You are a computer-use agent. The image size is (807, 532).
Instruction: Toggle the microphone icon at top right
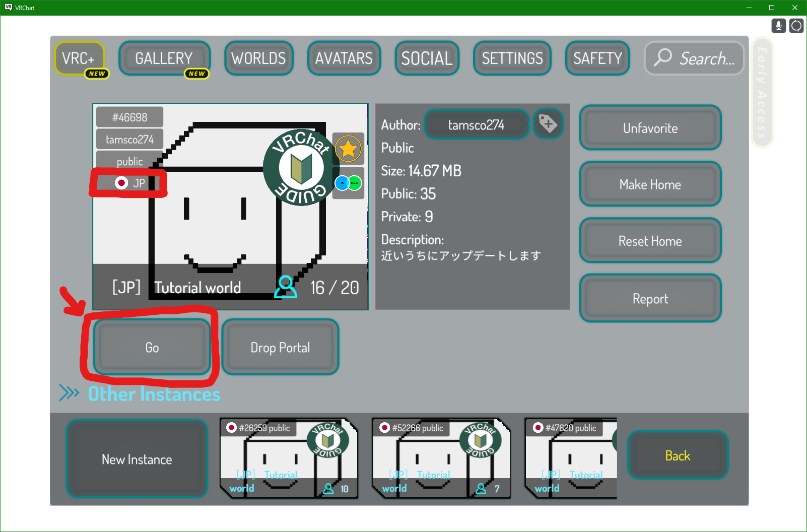coord(778,26)
